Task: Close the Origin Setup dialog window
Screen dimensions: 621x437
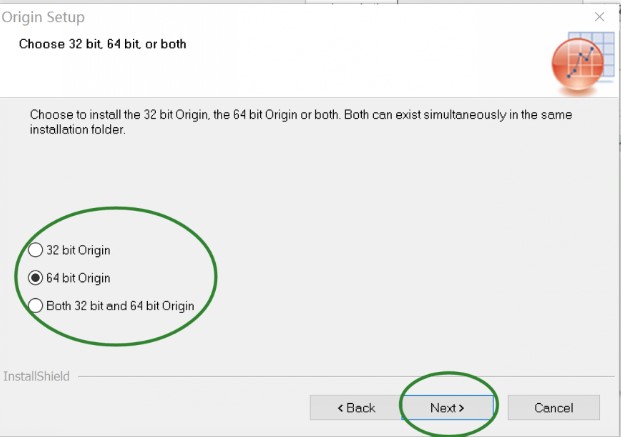Action: 599,17
